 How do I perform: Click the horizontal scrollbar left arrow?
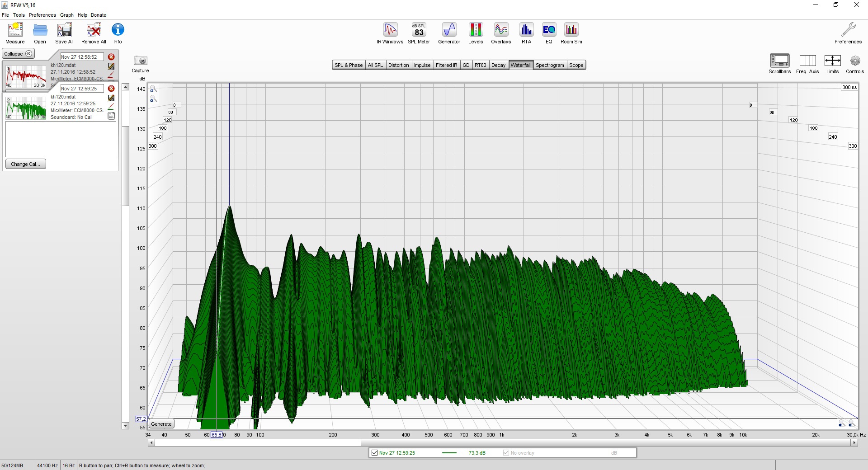(x=151, y=443)
